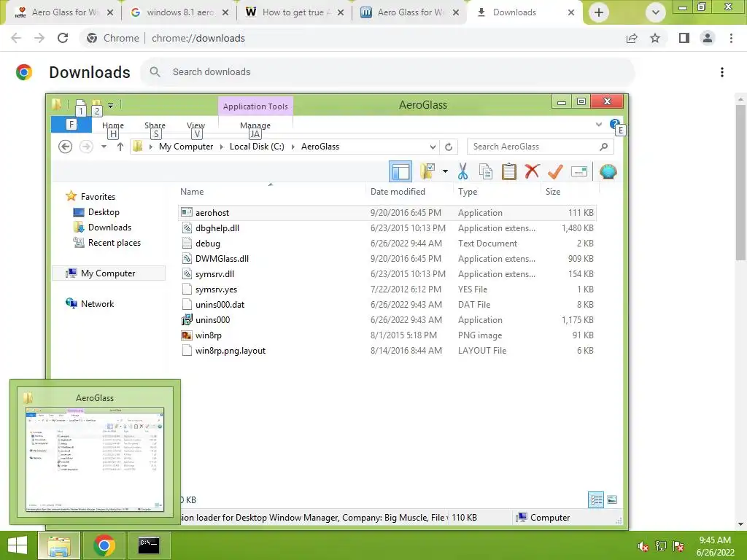Click Command Prompt taskbar icon

[149, 545]
